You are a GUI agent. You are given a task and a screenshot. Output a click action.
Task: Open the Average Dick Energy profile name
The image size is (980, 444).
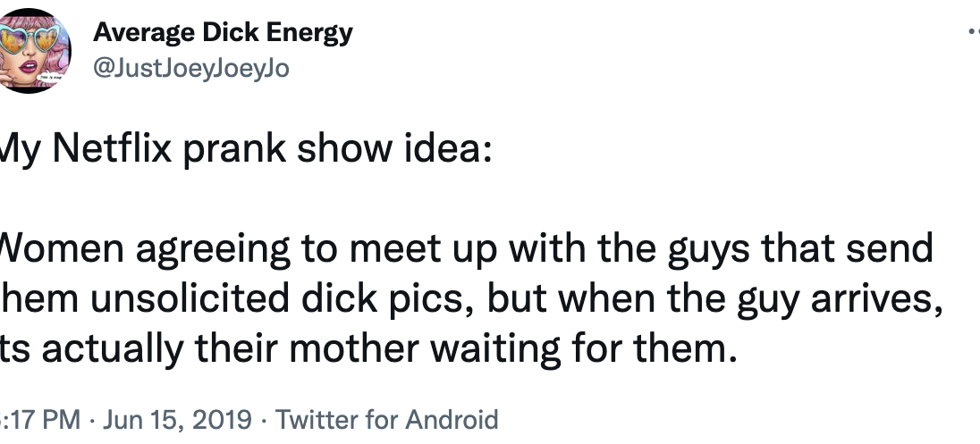(223, 33)
